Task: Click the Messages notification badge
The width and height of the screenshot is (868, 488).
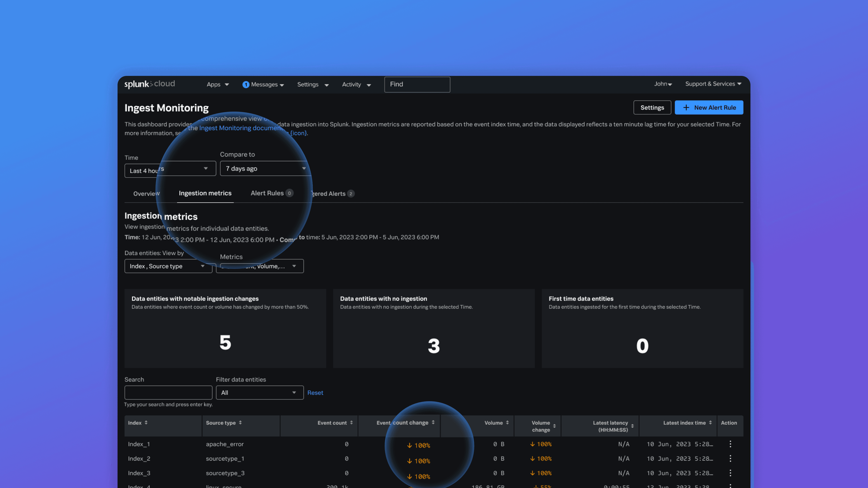Action: point(246,84)
